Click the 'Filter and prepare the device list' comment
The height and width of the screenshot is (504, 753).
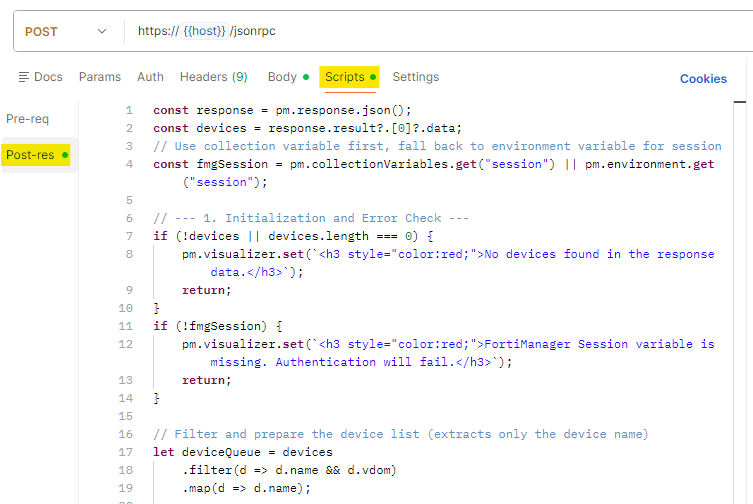pyautogui.click(x=401, y=434)
